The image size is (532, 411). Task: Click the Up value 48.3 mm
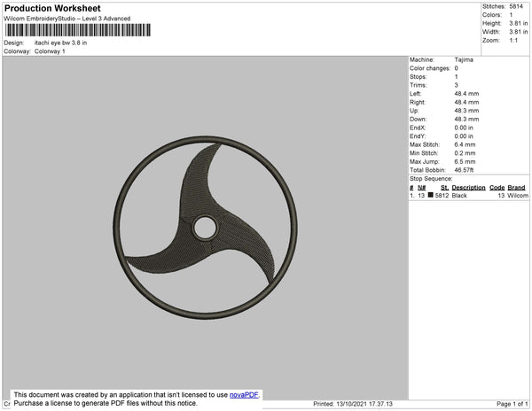coord(466,111)
